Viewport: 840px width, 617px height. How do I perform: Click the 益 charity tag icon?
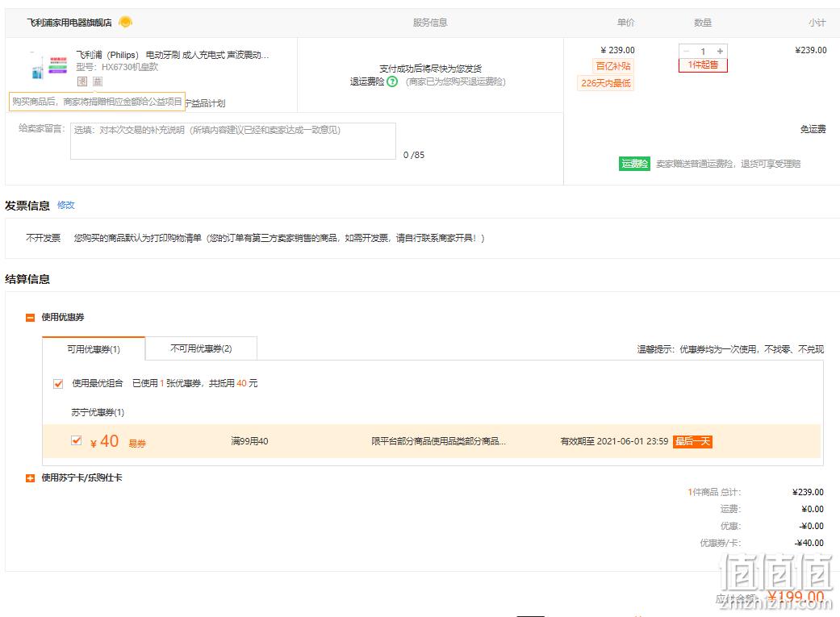[x=98, y=81]
